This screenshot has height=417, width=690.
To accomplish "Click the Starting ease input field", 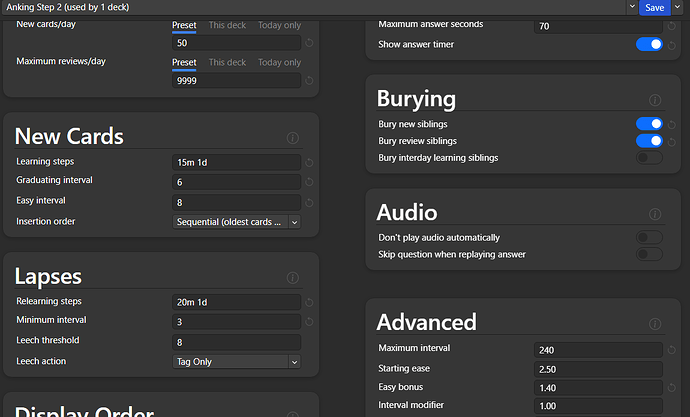I will coord(599,370).
